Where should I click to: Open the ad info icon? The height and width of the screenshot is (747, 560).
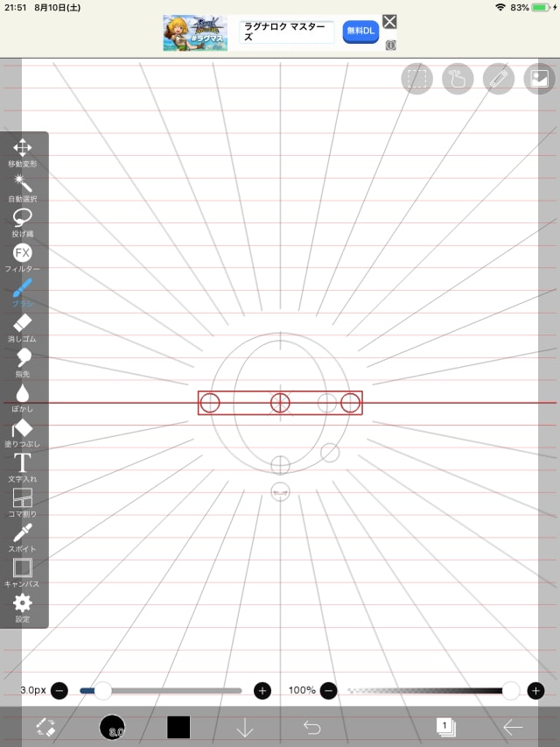click(x=390, y=46)
